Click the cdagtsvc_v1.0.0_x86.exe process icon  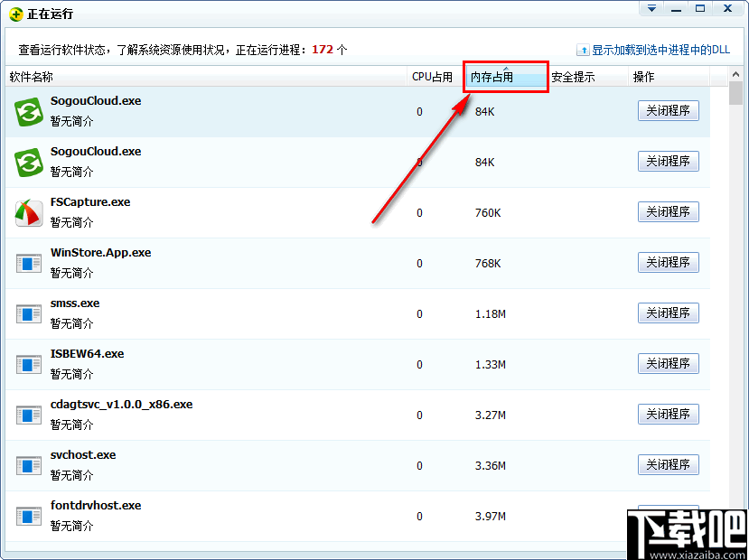point(29,415)
